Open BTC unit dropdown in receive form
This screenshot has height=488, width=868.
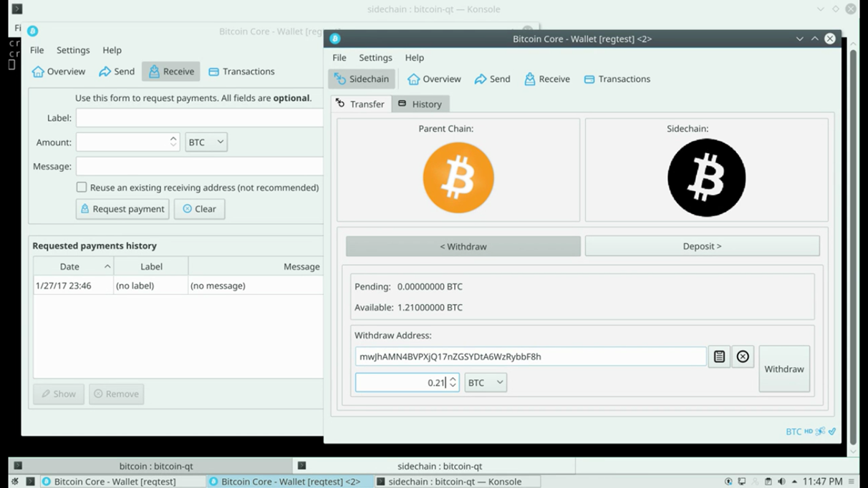click(x=206, y=142)
